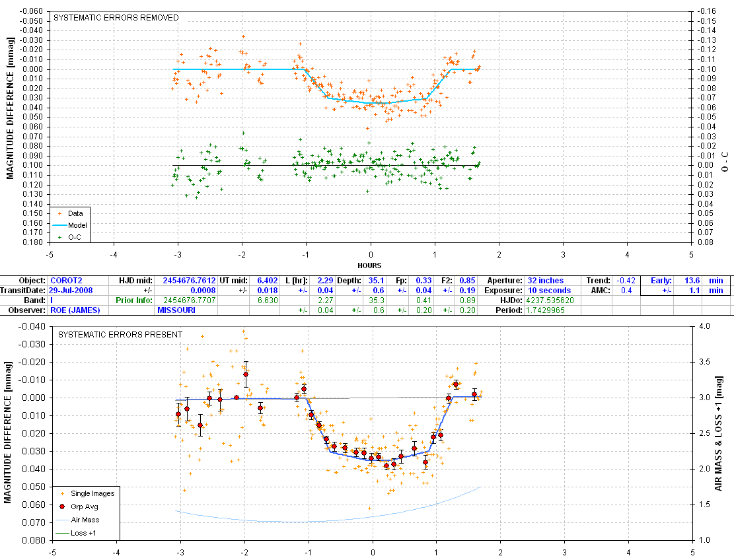This screenshot has height=560, width=734.
Task: Select the F2 value 0.85
Action: point(467,281)
